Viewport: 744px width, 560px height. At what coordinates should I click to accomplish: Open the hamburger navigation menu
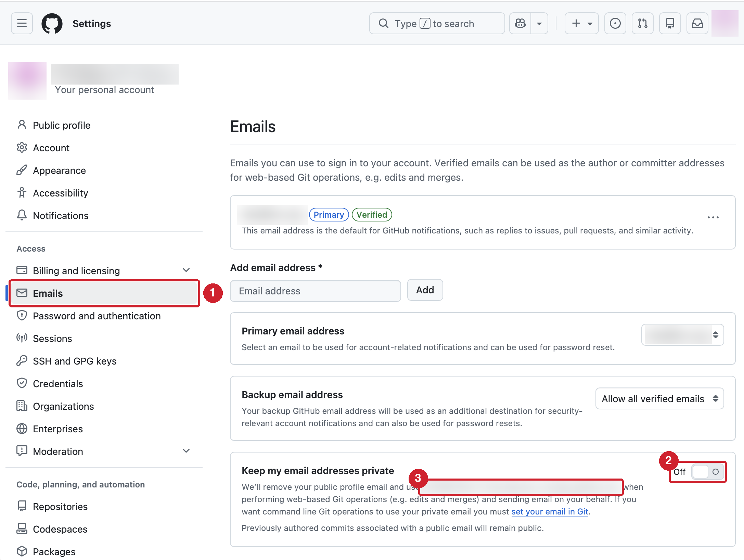[x=22, y=23]
